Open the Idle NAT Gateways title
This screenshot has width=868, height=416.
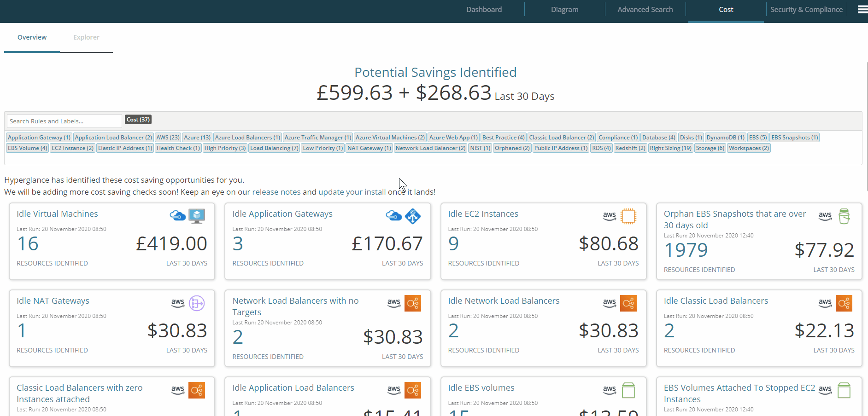click(53, 300)
